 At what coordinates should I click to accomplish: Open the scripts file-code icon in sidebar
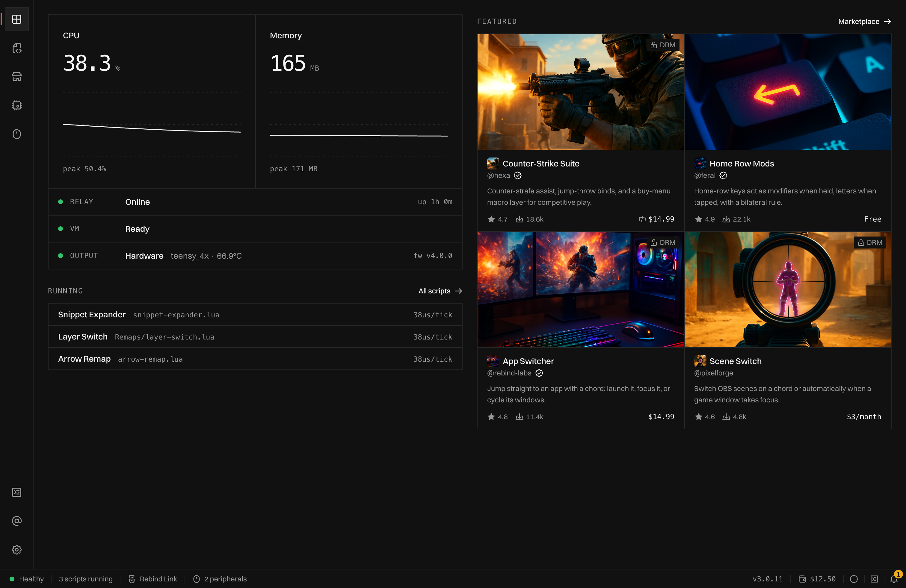[17, 48]
